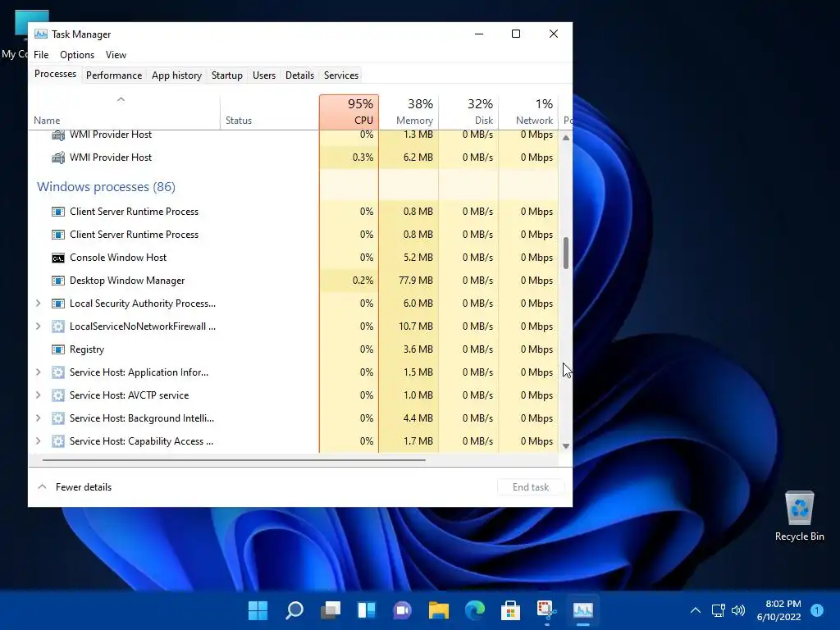The width and height of the screenshot is (840, 630).
Task: Expand Local Security Authority Process row
Action: click(x=38, y=304)
